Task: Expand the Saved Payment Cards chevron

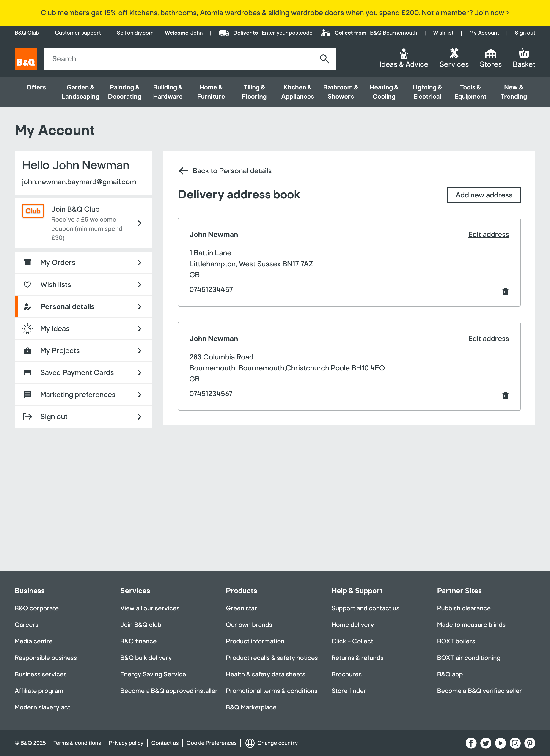Action: point(140,372)
